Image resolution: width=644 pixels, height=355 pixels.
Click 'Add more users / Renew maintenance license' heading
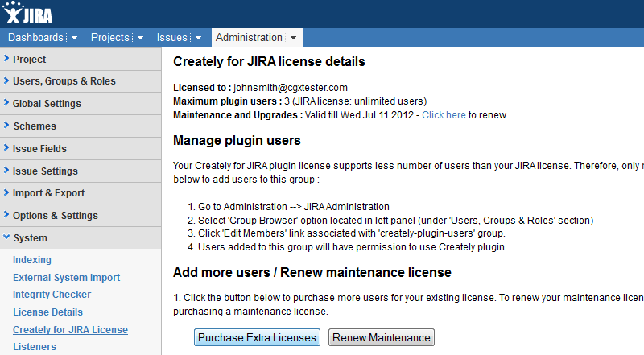tap(312, 272)
